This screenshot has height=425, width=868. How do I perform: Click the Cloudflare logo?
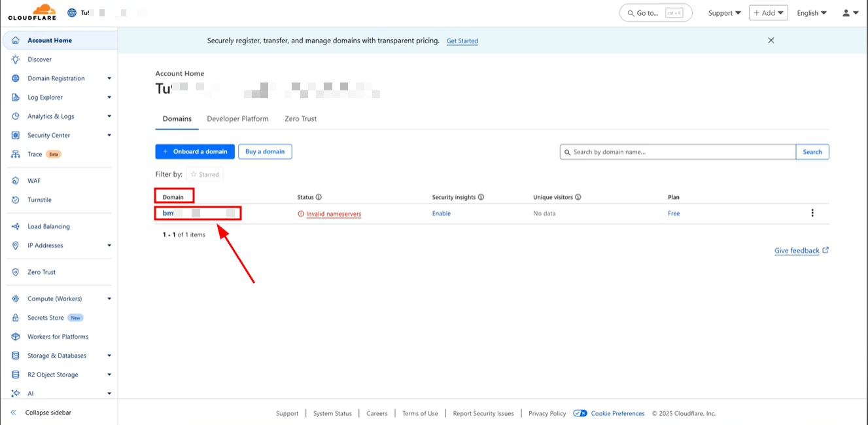pos(31,12)
